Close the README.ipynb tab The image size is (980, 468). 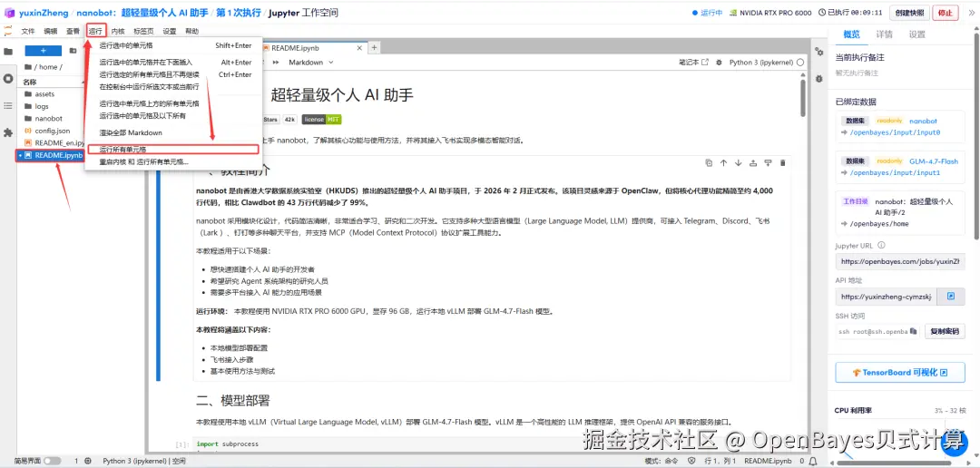(x=358, y=47)
